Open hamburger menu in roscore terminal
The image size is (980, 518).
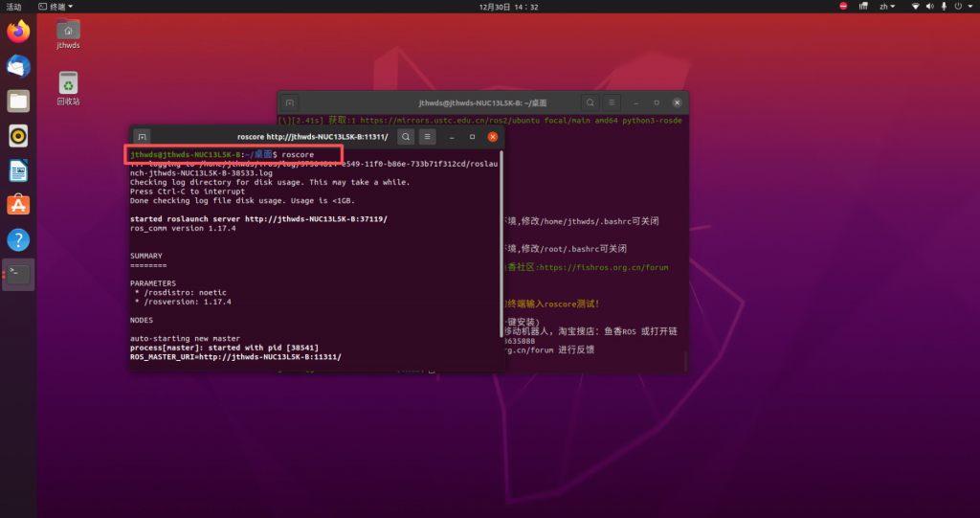point(428,137)
